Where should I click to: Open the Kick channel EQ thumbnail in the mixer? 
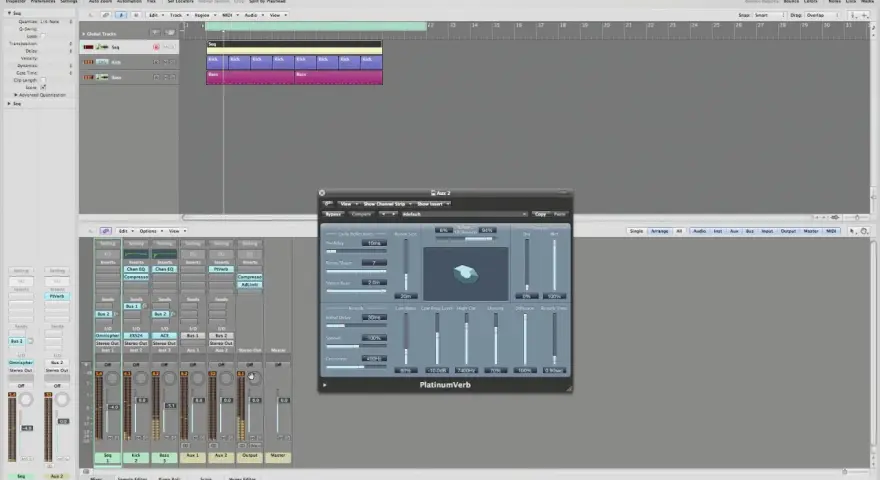[136, 254]
